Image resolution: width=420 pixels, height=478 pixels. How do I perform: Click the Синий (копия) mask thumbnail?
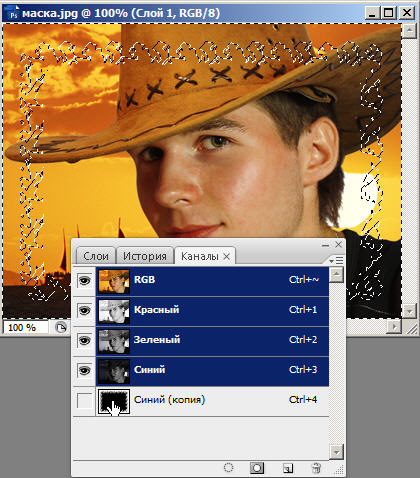click(114, 401)
